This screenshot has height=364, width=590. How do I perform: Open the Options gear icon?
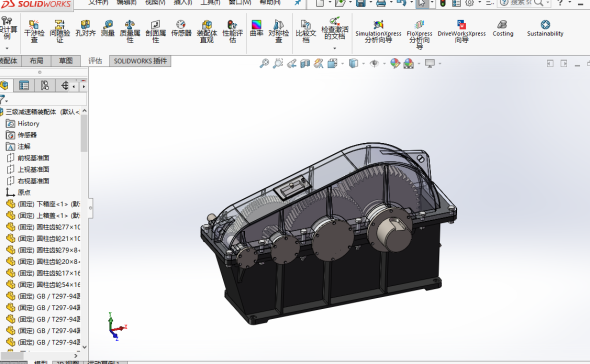(x=470, y=3)
